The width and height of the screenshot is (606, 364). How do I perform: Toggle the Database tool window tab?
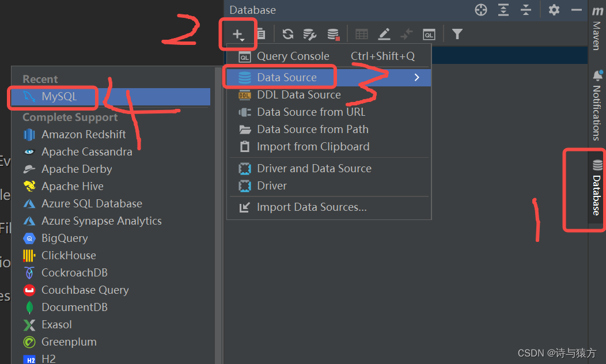(x=597, y=188)
